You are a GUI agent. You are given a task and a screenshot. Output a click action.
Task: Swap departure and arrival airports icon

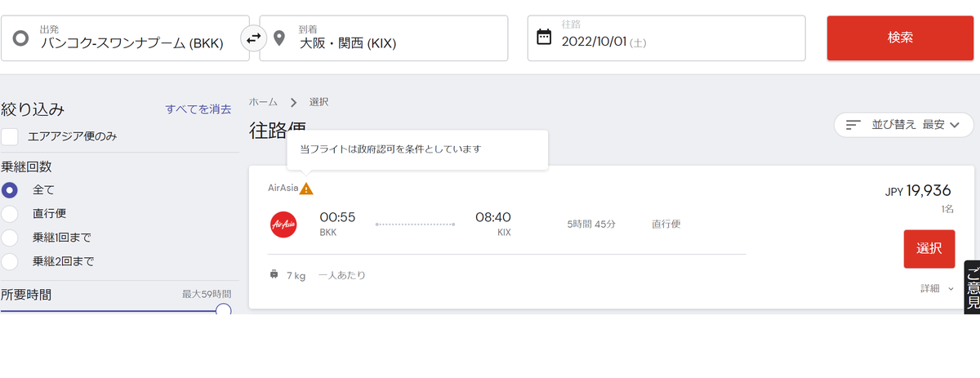[x=254, y=38]
